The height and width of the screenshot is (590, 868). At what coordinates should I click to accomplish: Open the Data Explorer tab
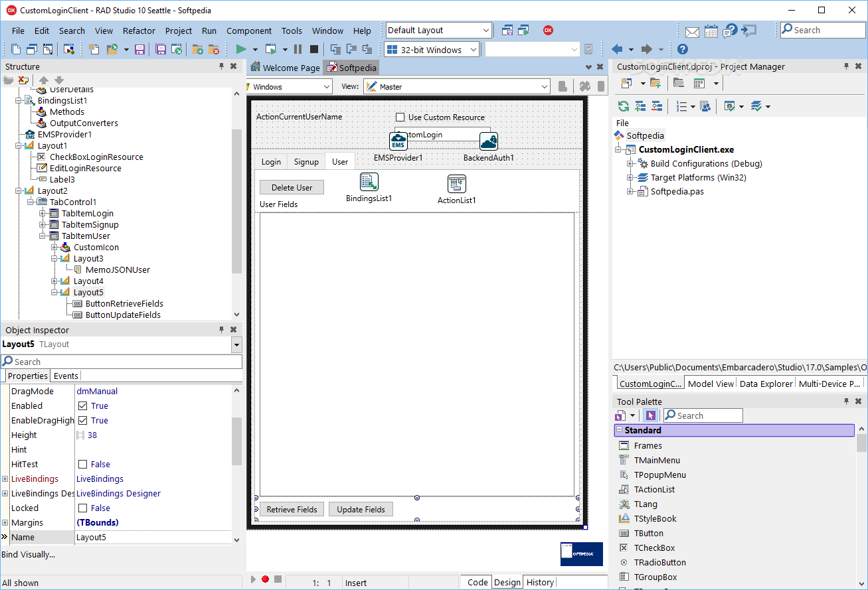pyautogui.click(x=766, y=384)
